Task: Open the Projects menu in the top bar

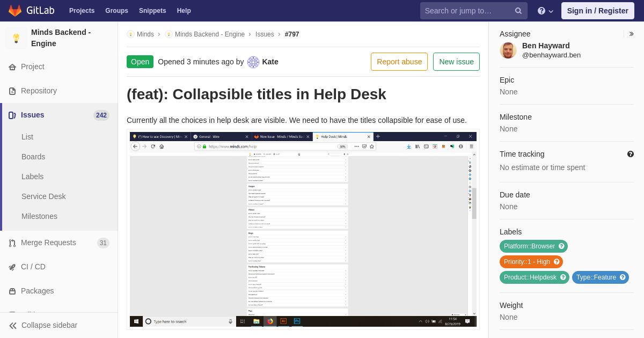Action: (82, 11)
